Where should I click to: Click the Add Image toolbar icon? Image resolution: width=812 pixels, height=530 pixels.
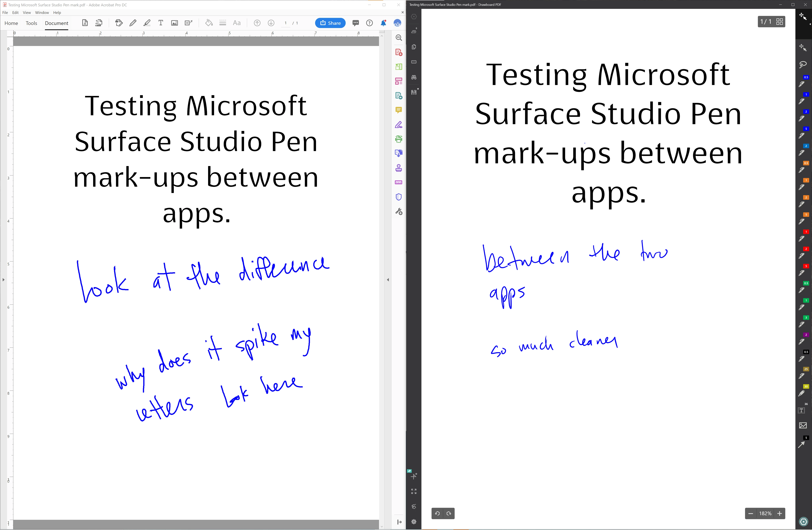(x=174, y=23)
